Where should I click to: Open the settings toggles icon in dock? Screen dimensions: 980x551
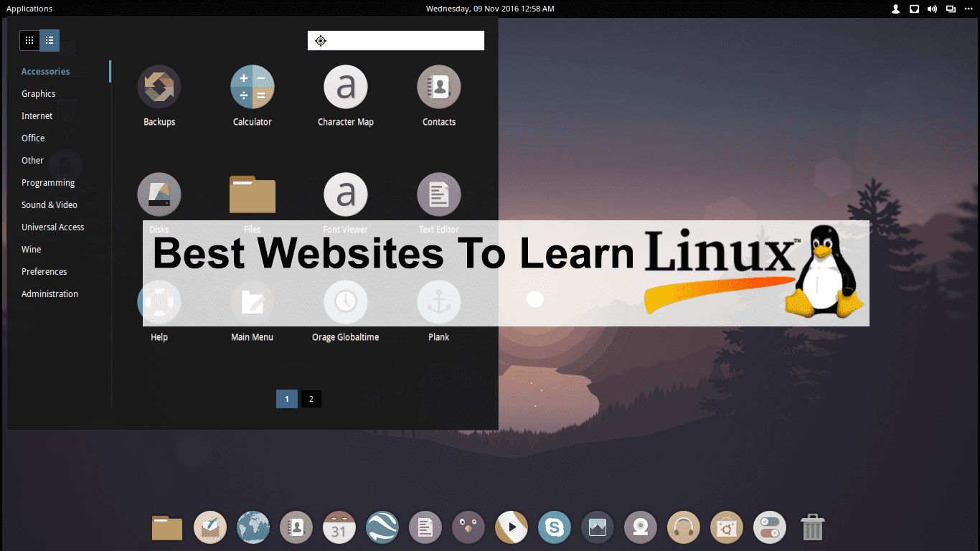[x=770, y=528]
